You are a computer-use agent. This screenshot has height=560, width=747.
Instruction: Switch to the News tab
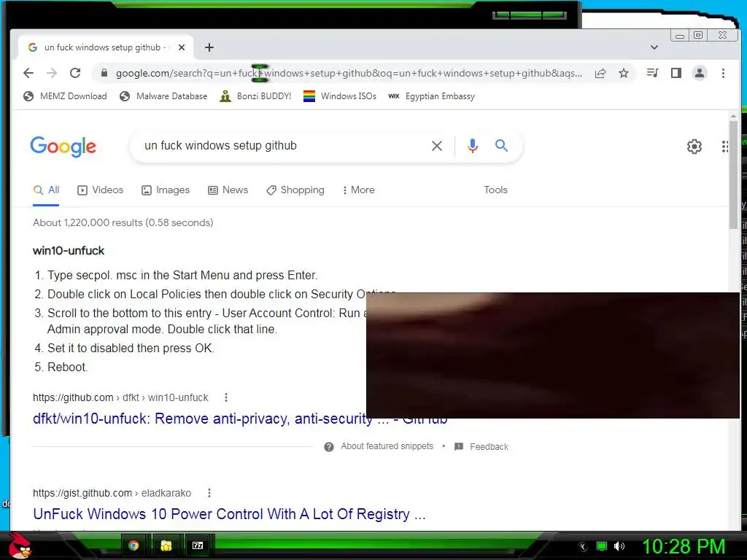pyautogui.click(x=228, y=190)
